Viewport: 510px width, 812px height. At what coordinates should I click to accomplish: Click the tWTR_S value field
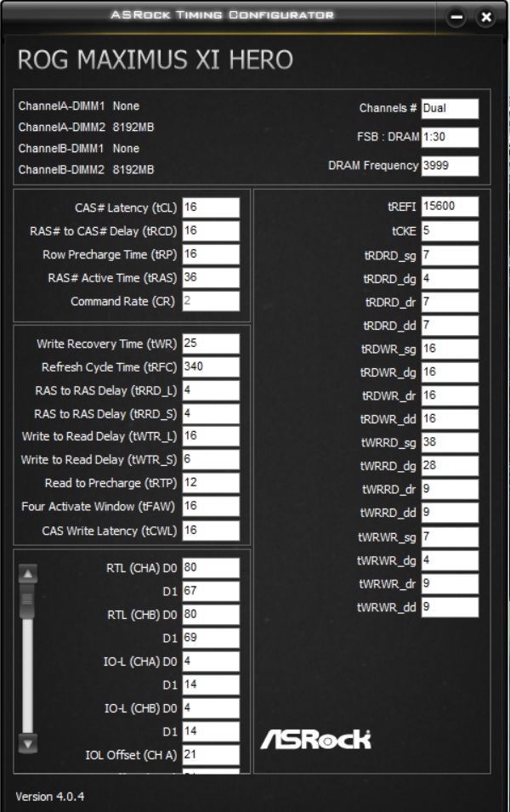[211, 459]
